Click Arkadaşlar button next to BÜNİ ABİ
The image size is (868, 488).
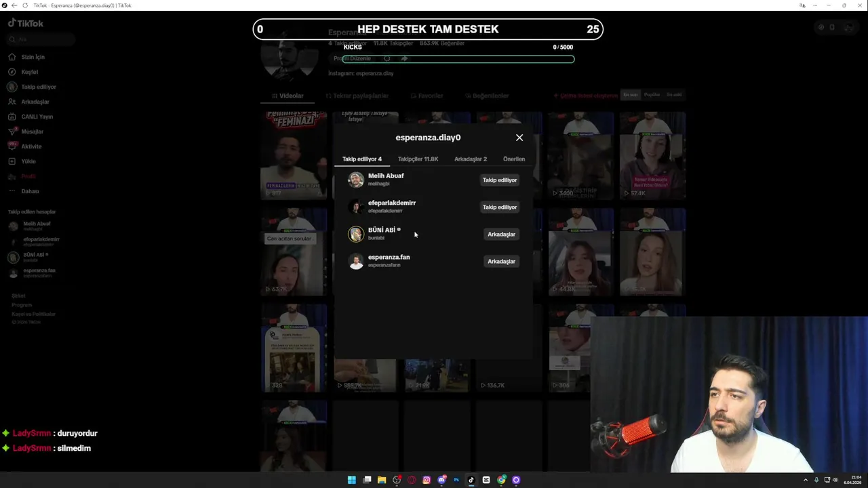tap(501, 235)
